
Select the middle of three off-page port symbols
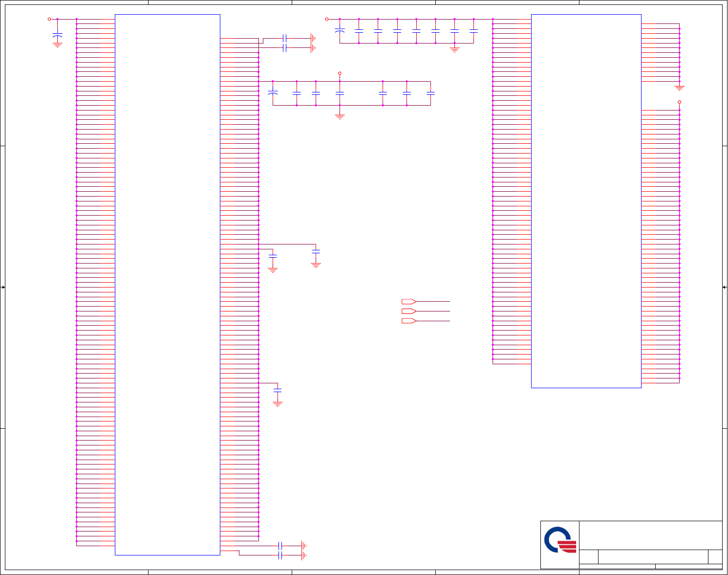coord(408,311)
